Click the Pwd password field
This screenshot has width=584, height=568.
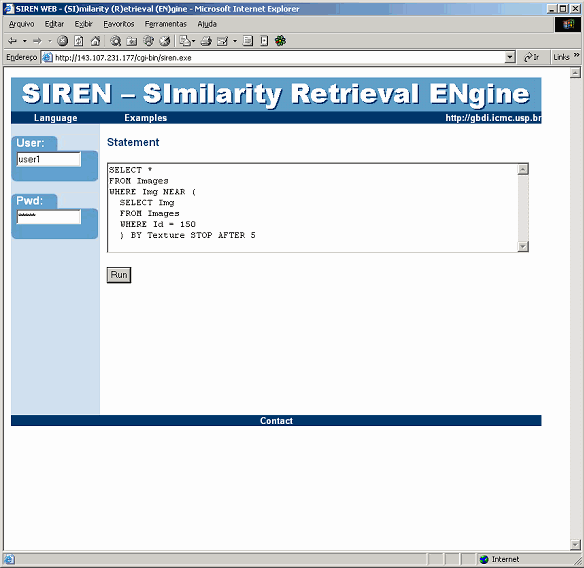49,217
